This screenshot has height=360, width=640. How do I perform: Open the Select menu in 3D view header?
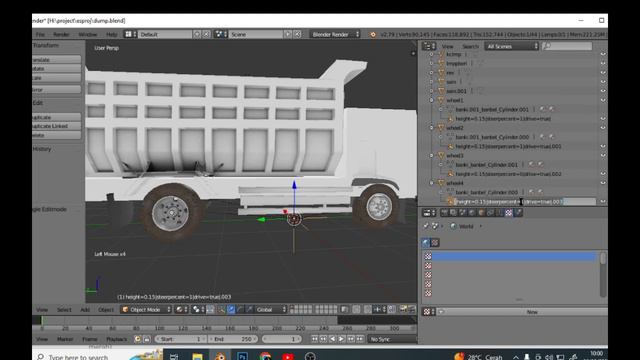tap(64, 310)
